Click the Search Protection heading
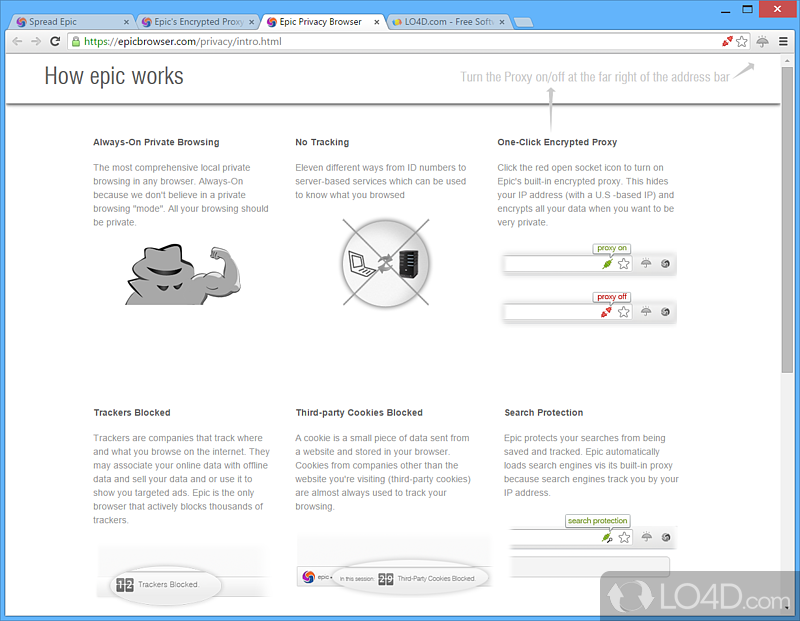Viewport: 800px width, 621px height. tap(543, 413)
